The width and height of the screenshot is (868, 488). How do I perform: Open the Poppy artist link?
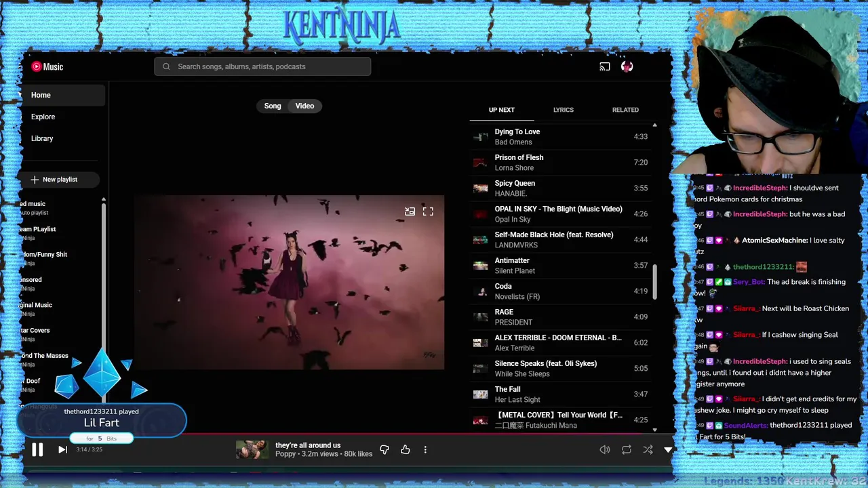(x=285, y=454)
